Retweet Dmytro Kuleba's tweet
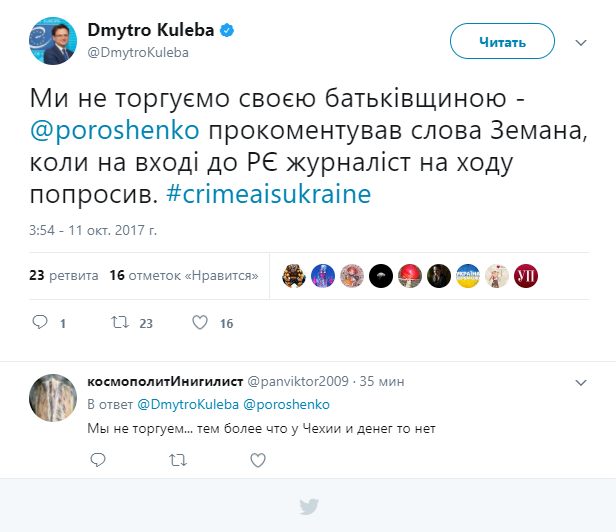The image size is (616, 532). 118,323
